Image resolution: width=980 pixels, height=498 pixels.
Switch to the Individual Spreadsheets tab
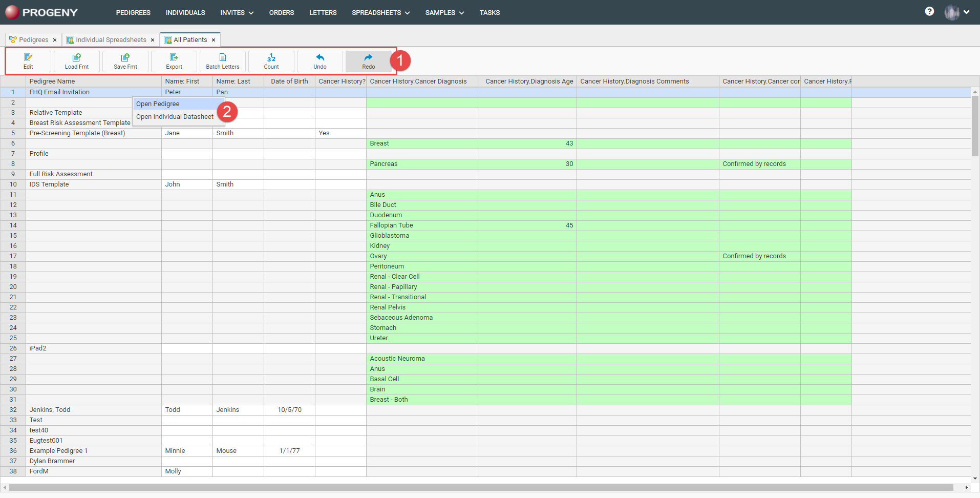coord(110,39)
